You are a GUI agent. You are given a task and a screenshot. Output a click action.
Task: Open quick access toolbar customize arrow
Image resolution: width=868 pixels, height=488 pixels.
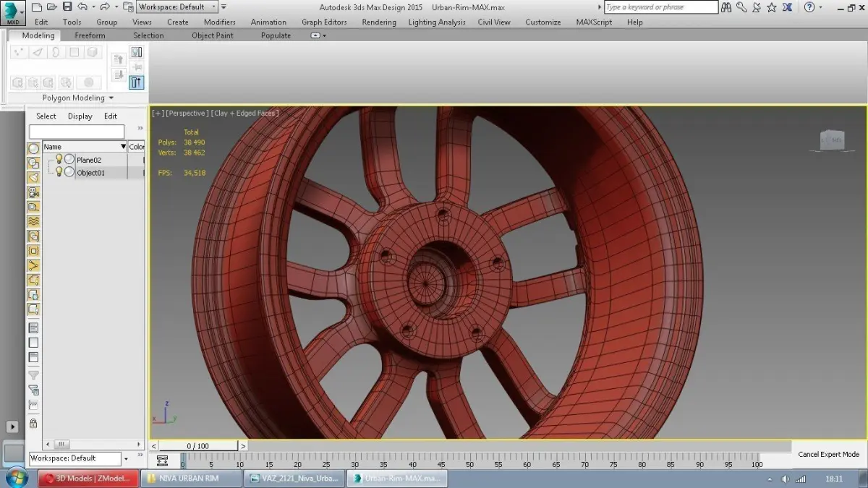[x=224, y=7]
